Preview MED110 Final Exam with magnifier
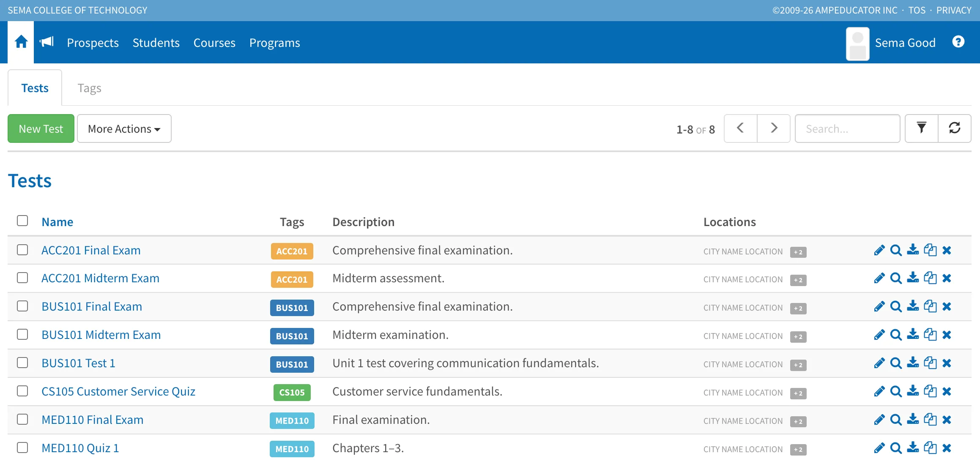The image size is (980, 464). point(896,420)
